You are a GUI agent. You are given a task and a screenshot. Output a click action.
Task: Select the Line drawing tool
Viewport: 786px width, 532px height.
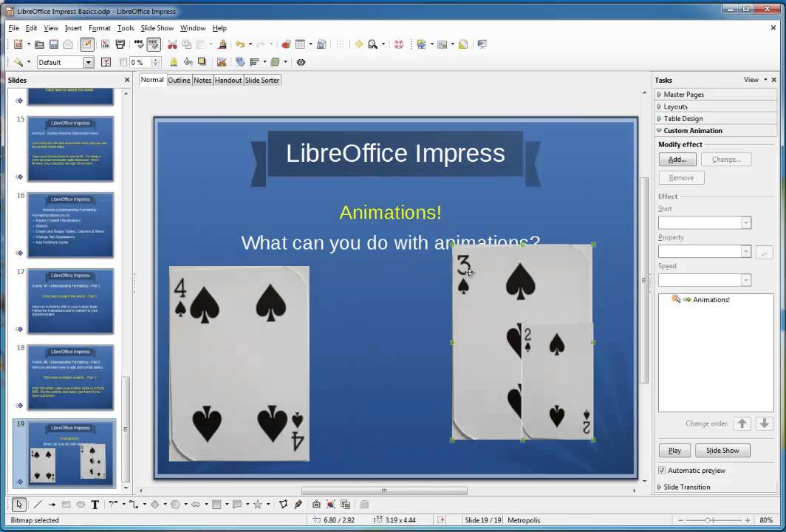(38, 505)
